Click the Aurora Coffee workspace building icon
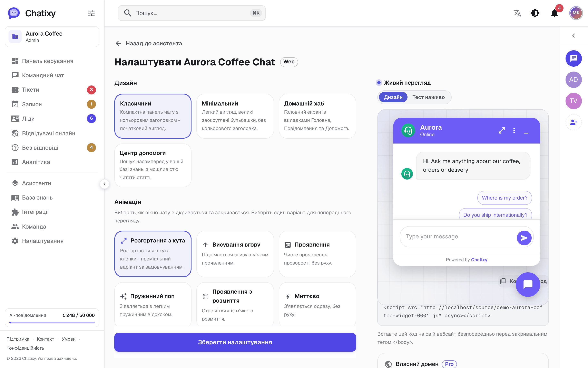Screen dimensions: 588x368 [15, 37]
